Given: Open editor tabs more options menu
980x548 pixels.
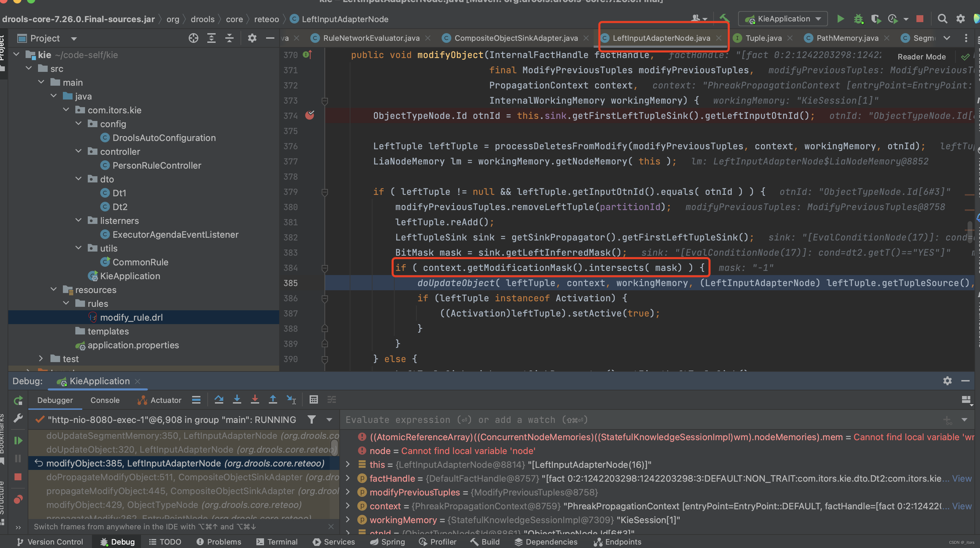Looking at the screenshot, I should pos(965,38).
